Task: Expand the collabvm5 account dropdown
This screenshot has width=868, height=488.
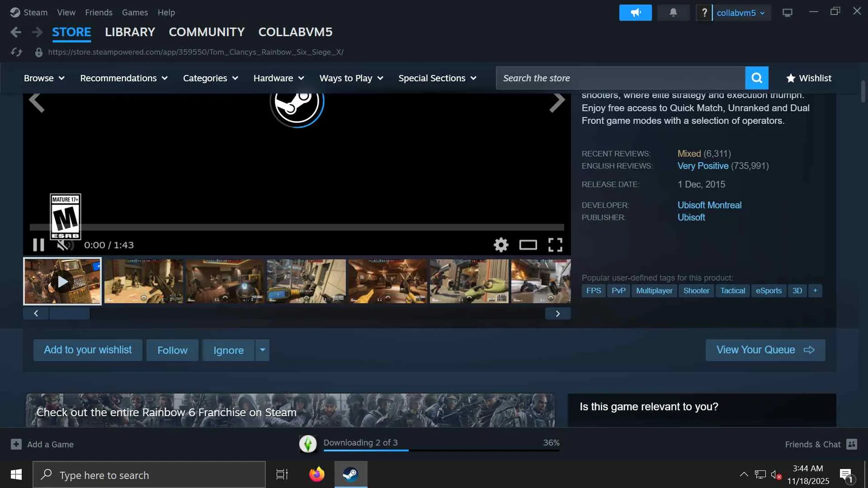Action: coord(741,13)
